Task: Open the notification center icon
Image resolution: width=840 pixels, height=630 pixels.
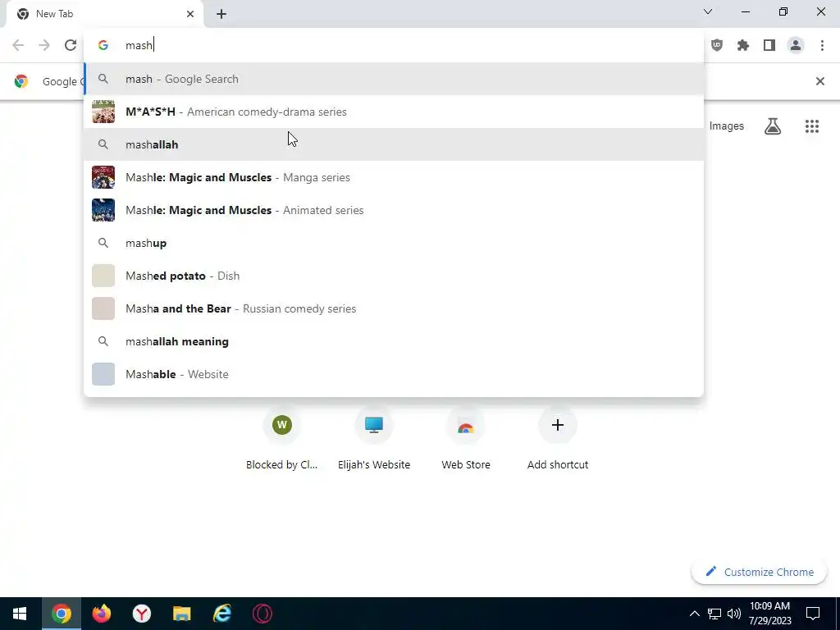Action: [813, 614]
